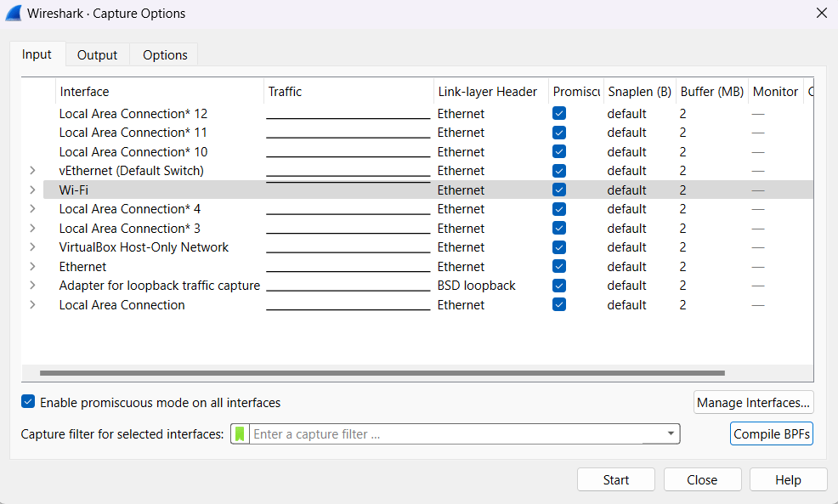
Task: Open the Options tab
Action: [164, 54]
